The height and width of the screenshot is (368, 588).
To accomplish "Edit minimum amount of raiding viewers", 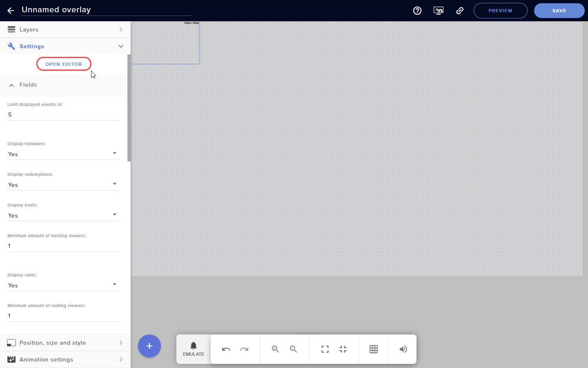I will 64,316.
